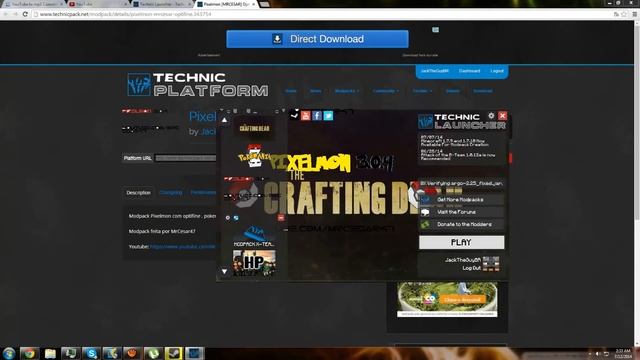This screenshot has width=640, height=360.
Task: Open the Facebook icon in launcher
Action: click(x=317, y=116)
